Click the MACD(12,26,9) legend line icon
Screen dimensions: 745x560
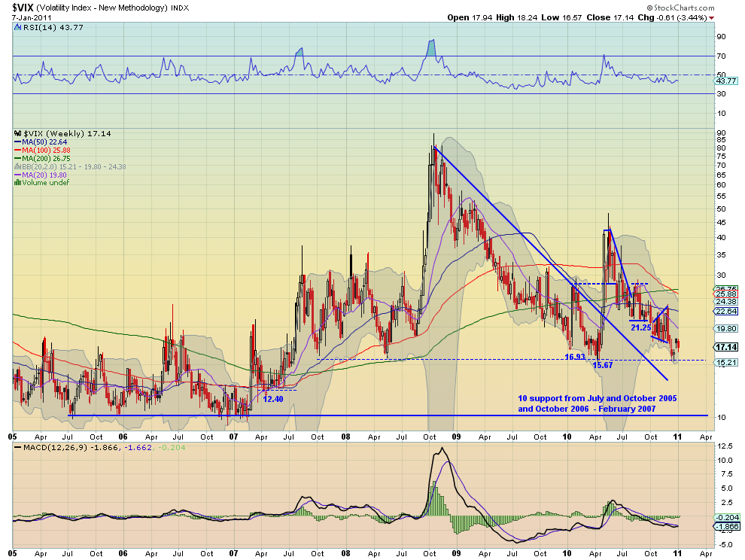[17, 447]
